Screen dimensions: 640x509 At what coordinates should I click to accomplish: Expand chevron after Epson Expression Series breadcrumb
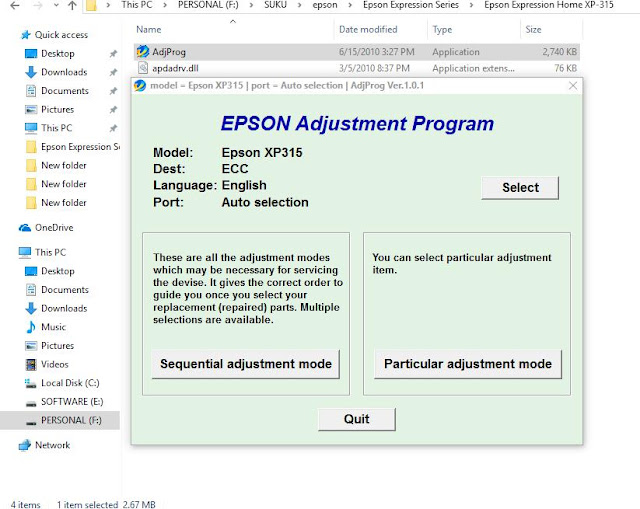pyautogui.click(x=471, y=5)
